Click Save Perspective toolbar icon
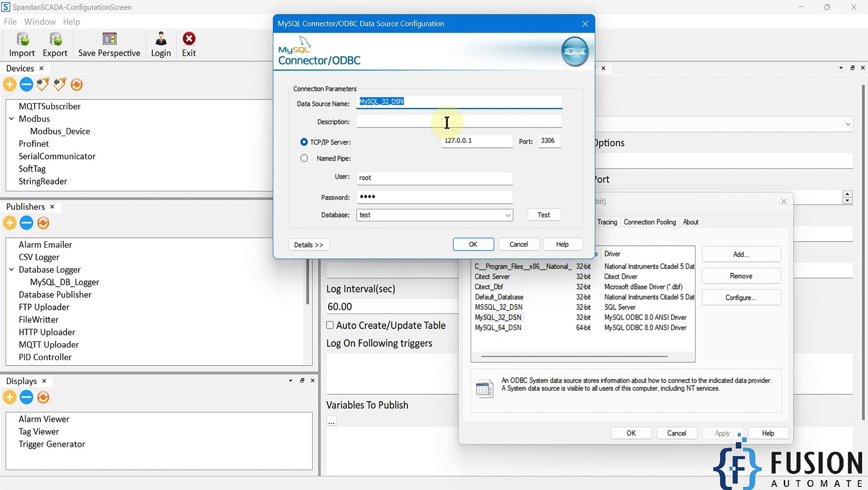The height and width of the screenshot is (490, 868). pos(109,44)
